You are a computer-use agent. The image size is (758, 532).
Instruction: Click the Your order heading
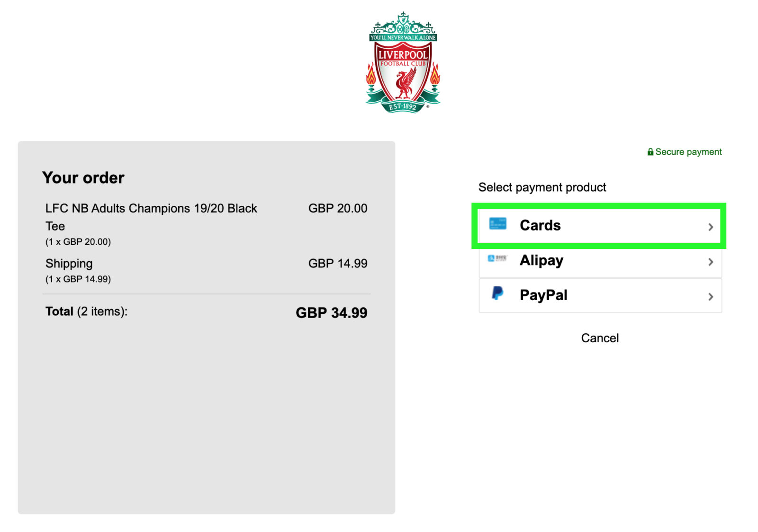tap(83, 177)
